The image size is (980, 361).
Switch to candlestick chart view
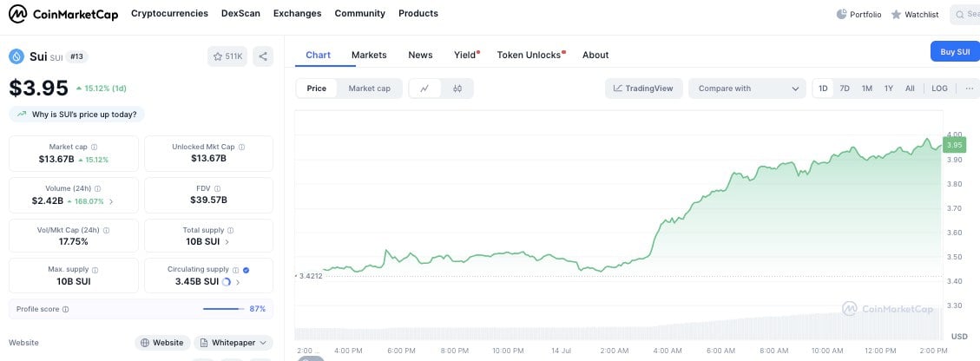(457, 89)
